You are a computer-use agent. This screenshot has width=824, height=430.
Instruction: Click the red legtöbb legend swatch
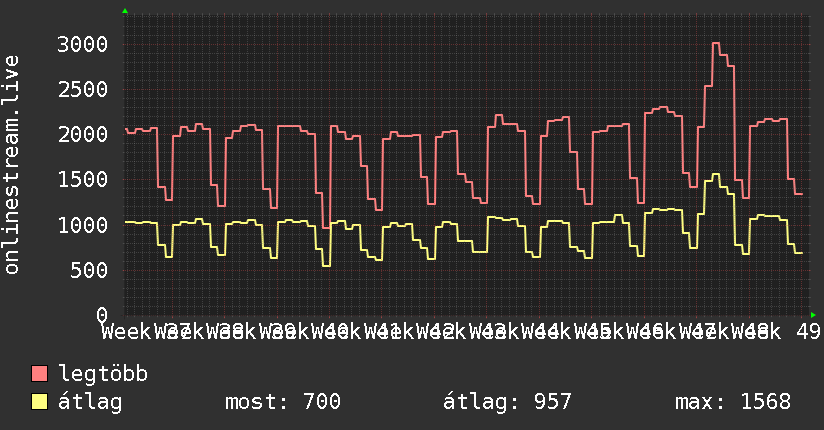pos(39,373)
